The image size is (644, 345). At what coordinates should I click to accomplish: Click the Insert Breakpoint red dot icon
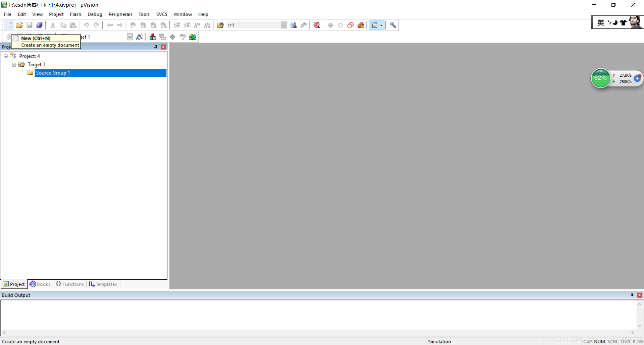[330, 25]
